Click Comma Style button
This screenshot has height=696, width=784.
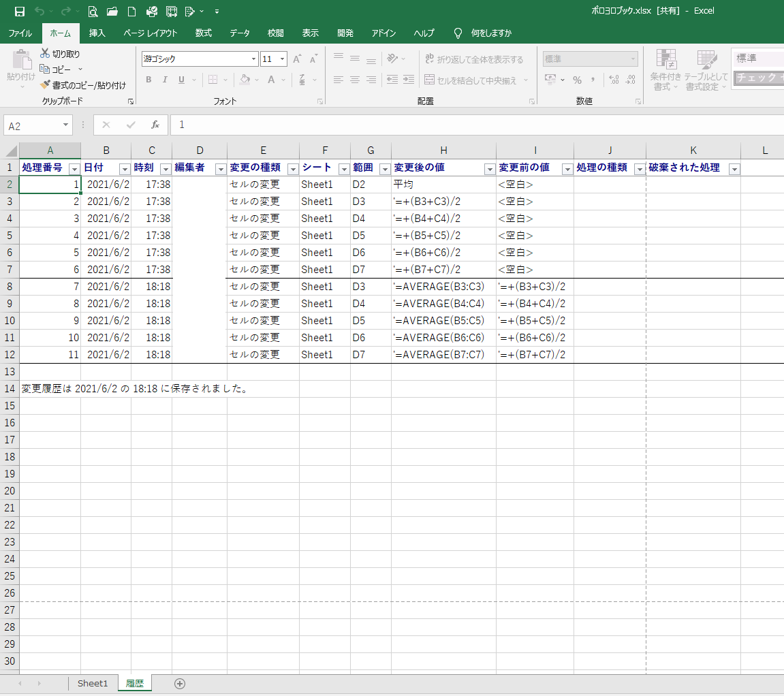593,80
